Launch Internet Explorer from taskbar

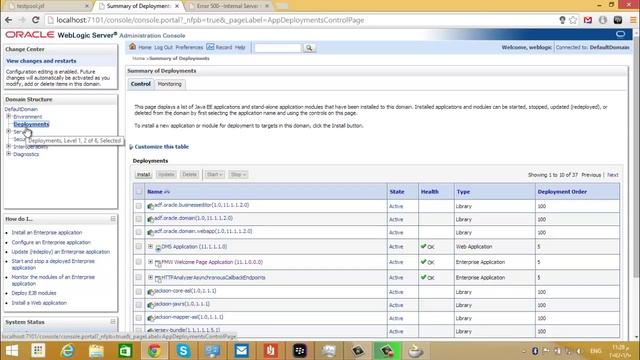coord(67,351)
